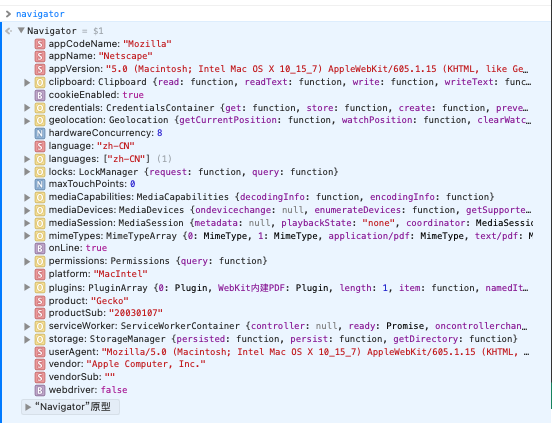This screenshot has height=423, width=552.
Task: Expand the storage StorageManager entry
Action: [x=27, y=340]
